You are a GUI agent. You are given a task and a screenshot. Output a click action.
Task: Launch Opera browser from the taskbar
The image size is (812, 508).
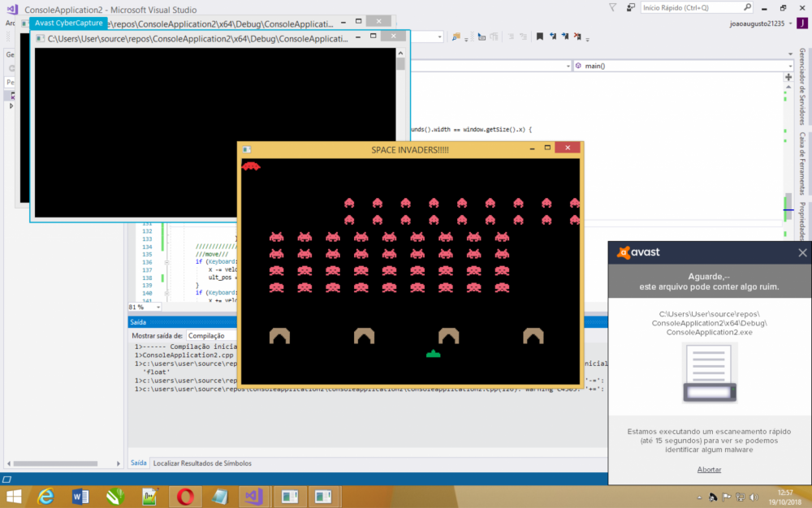(184, 497)
